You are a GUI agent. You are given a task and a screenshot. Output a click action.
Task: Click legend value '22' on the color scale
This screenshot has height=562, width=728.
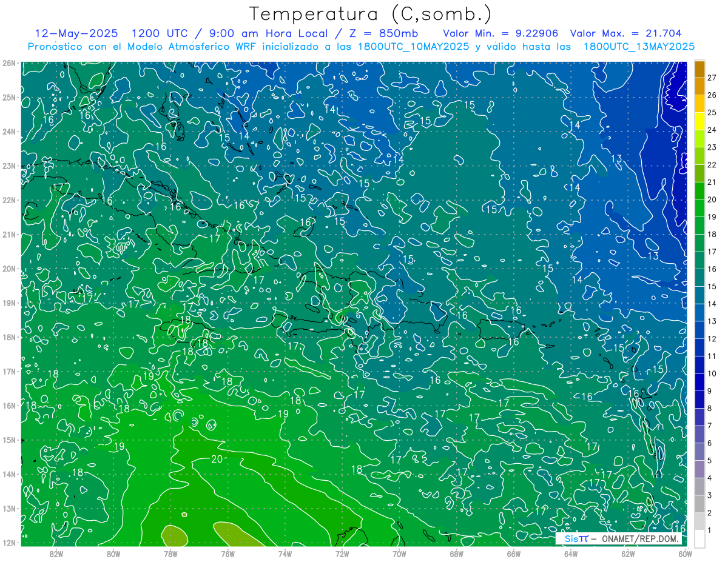coord(712,165)
